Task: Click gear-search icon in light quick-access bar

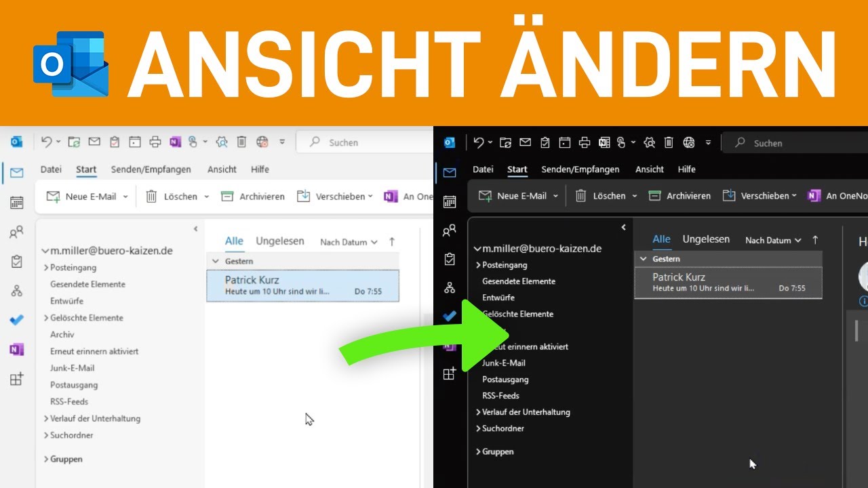Action: pos(221,142)
